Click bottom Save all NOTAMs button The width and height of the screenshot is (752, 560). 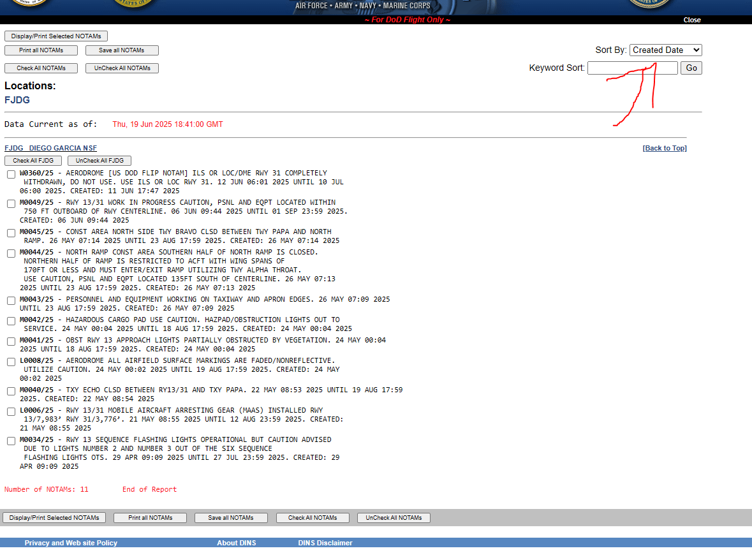pyautogui.click(x=231, y=518)
